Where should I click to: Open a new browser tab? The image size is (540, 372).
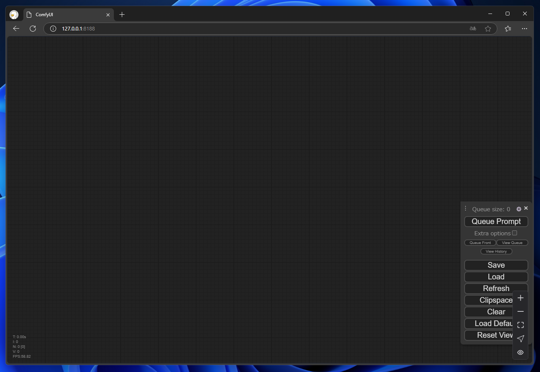click(122, 14)
